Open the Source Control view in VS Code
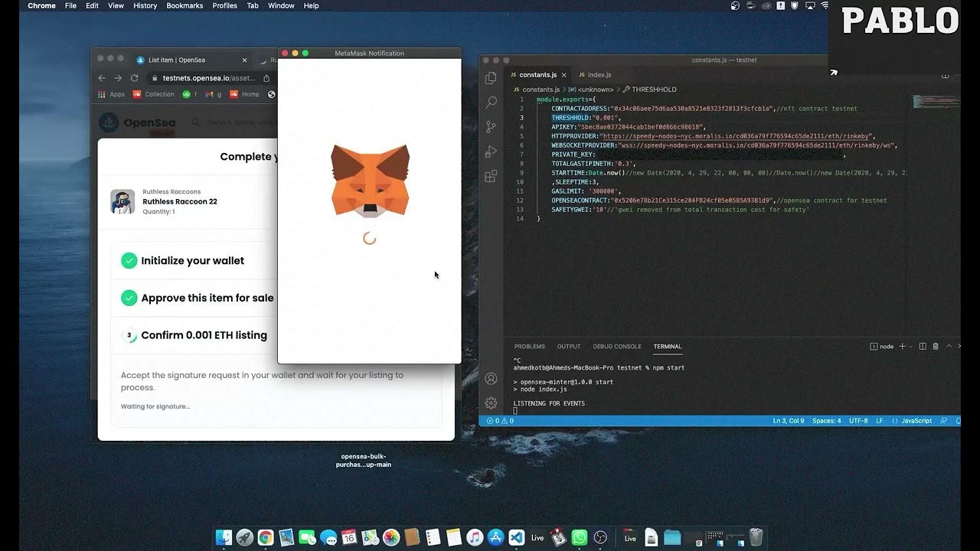Viewport: 980px width, 551px height. [x=492, y=127]
